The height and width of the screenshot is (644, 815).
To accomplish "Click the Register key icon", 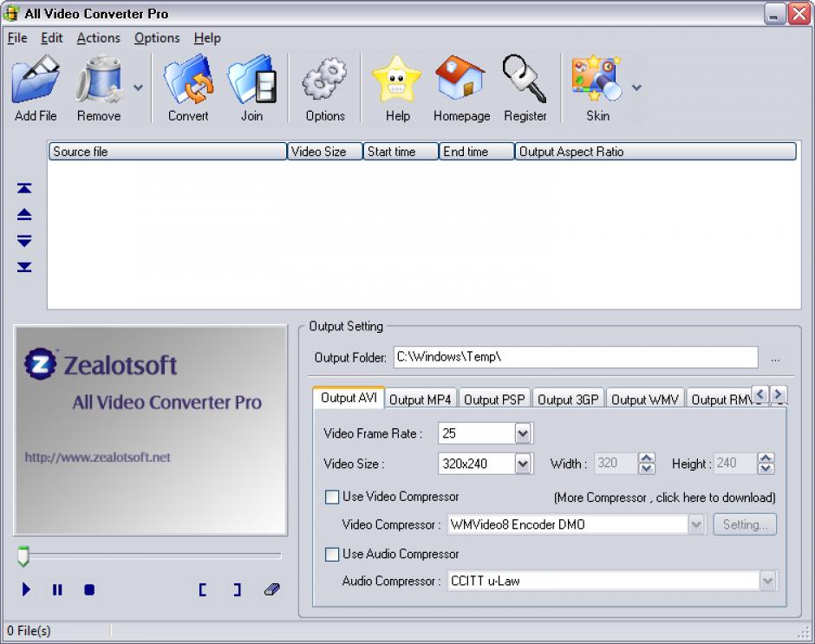I will (x=525, y=80).
